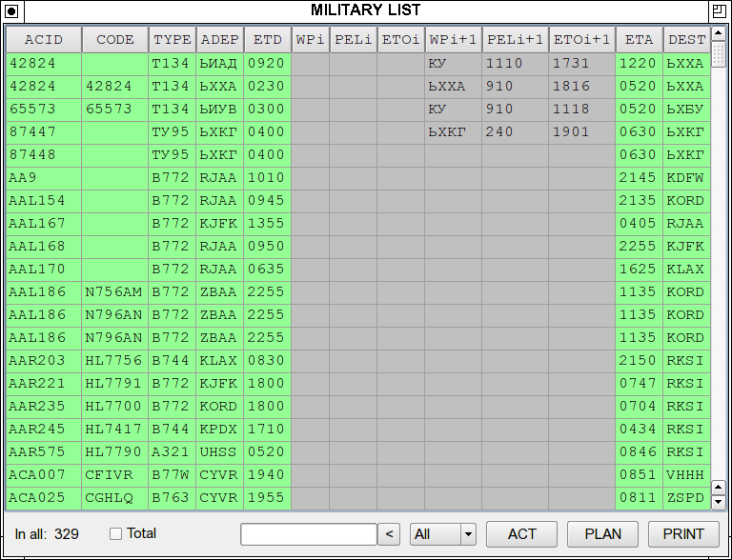Select the ACA025 flight row

click(358, 498)
